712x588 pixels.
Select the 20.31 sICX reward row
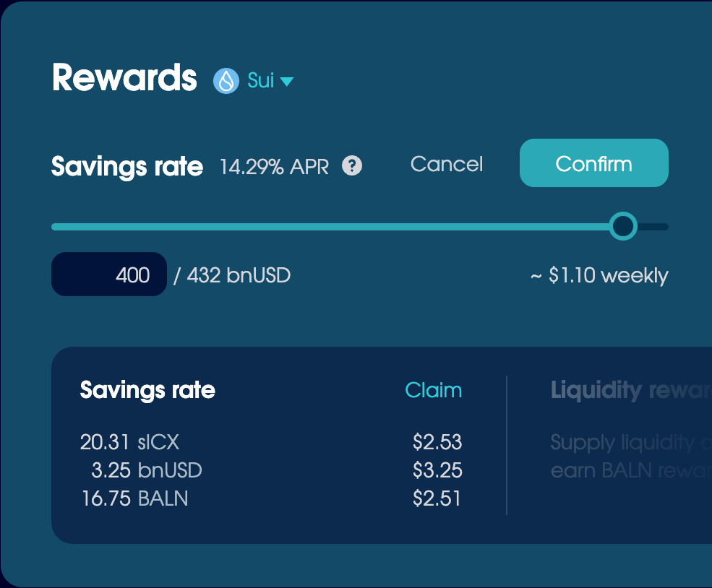(129, 441)
